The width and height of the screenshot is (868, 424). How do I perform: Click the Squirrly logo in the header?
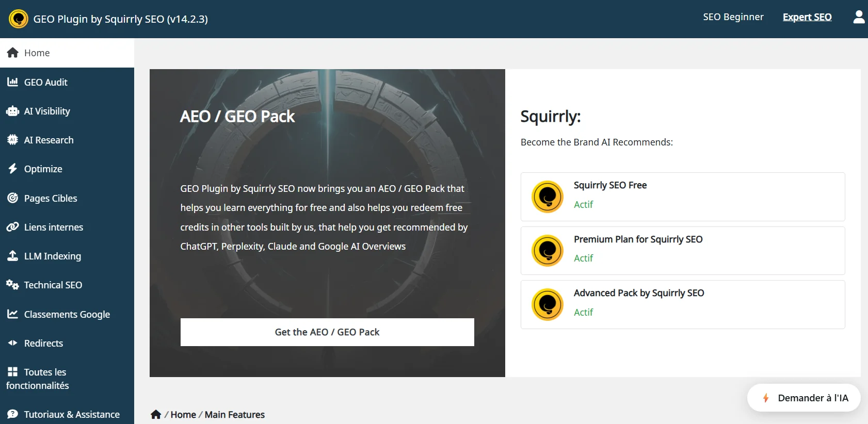tap(19, 19)
